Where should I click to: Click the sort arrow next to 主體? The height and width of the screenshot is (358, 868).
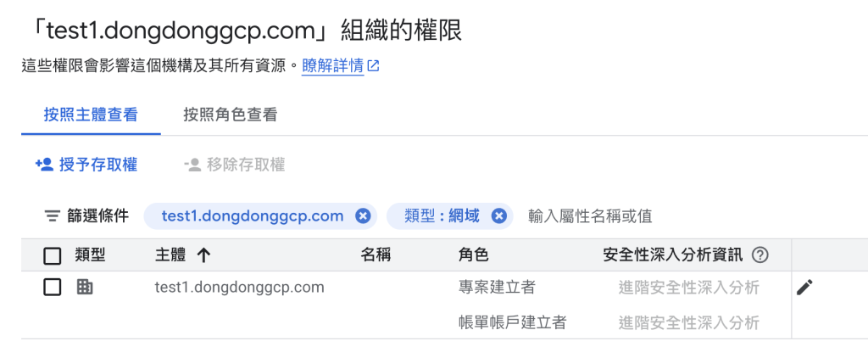203,255
